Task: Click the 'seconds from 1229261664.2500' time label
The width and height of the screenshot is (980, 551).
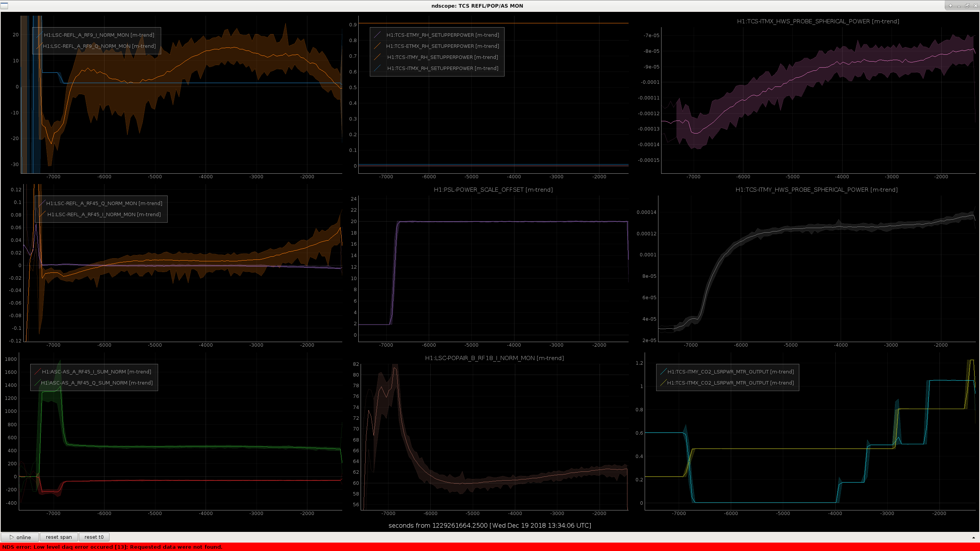Action: tap(490, 525)
